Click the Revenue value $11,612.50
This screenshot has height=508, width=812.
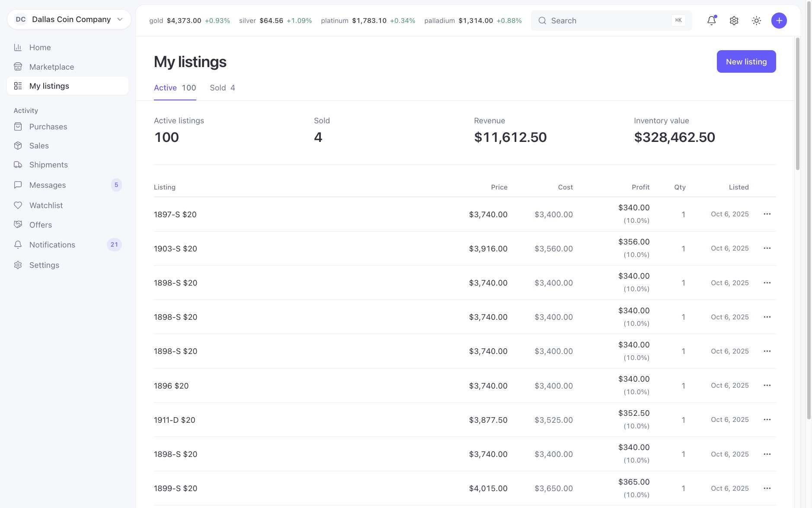point(510,137)
